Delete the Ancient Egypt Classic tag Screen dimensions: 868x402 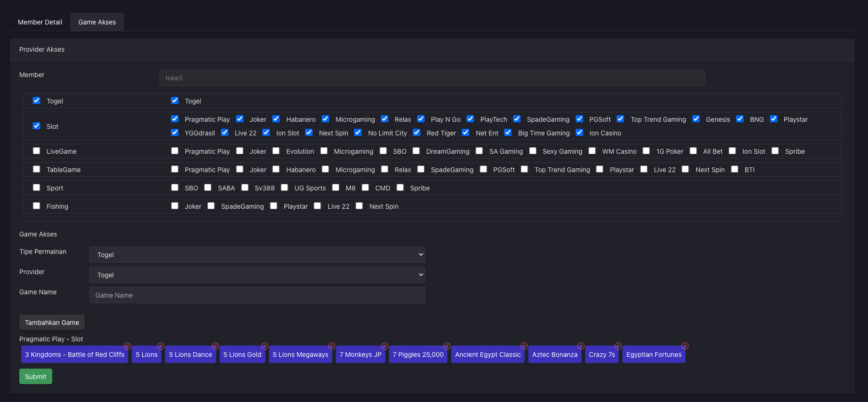[524, 346]
